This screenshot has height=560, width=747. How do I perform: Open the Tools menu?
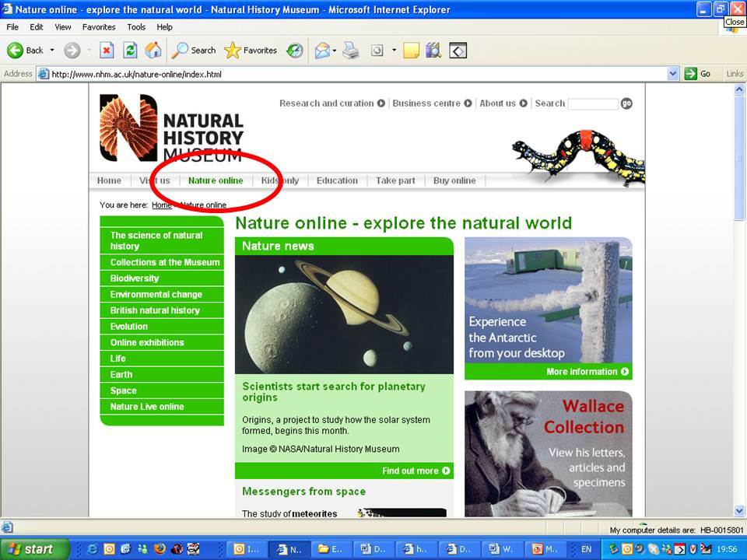click(x=136, y=27)
